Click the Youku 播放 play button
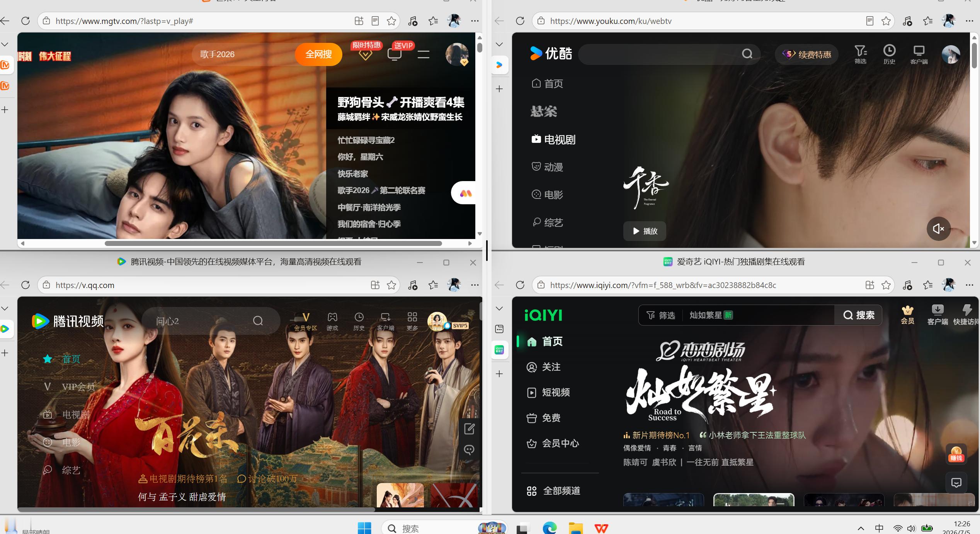Screen dimensions: 980x534 (x=645, y=231)
